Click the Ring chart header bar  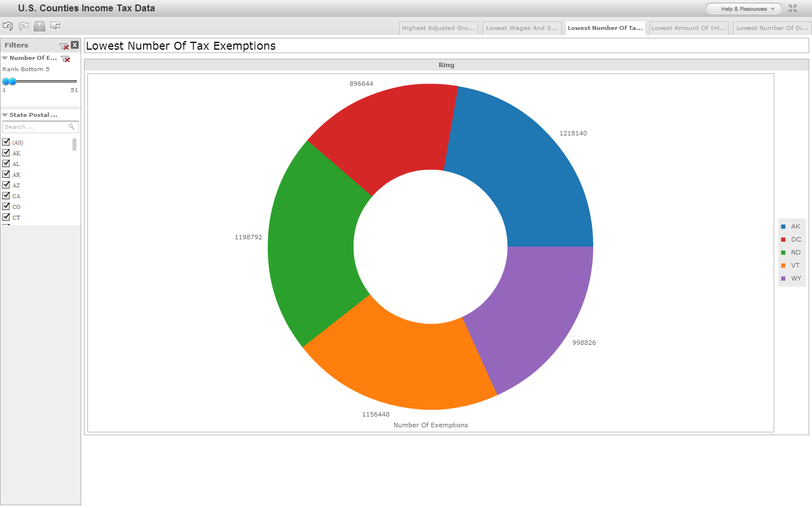pos(447,65)
